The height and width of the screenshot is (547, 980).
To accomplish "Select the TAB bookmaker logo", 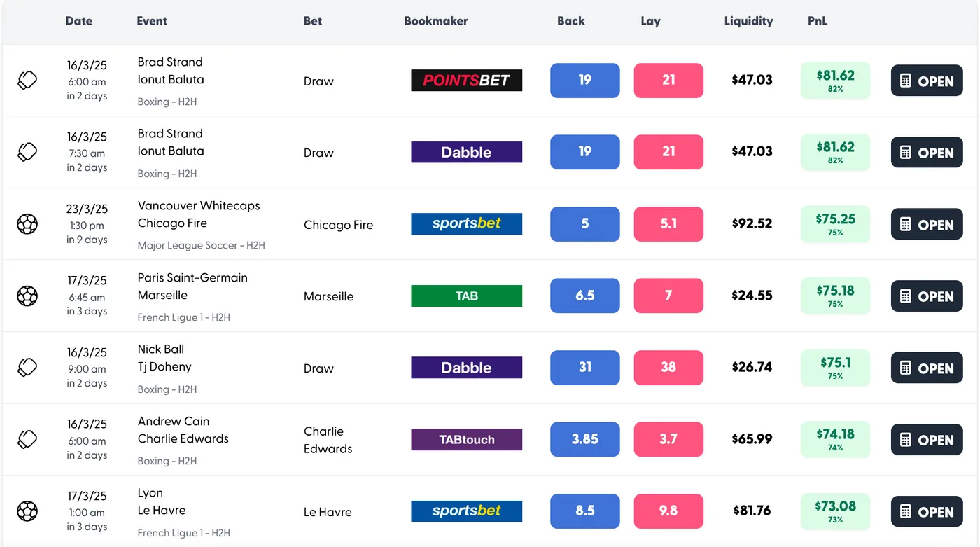I will point(466,296).
